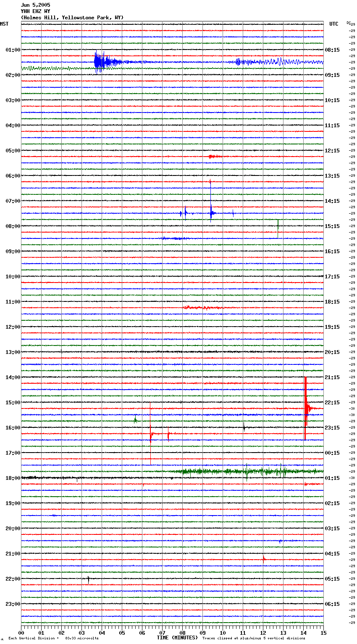Image resolution: width=357 pixels, height=644 pixels.
Task: Click the 00:15 UTC time label
Action: (332, 453)
